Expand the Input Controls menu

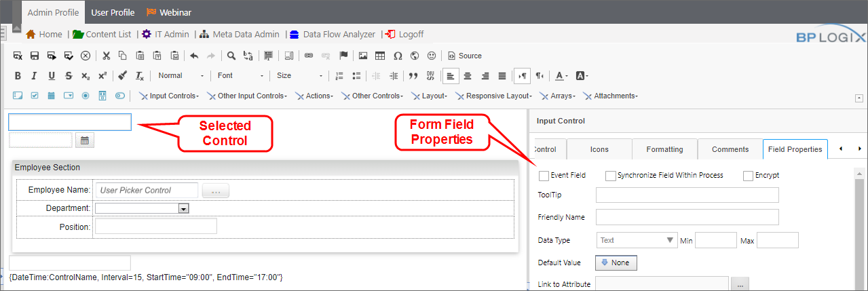[169, 96]
